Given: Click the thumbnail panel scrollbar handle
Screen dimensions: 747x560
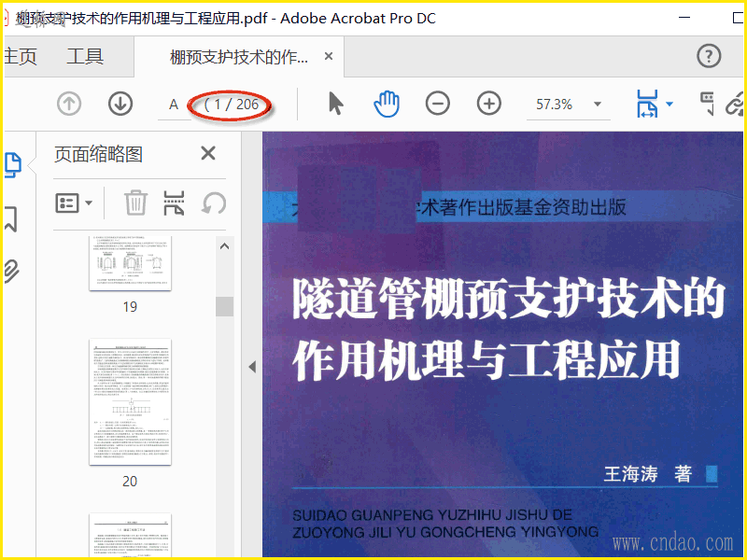Looking at the screenshot, I should (x=224, y=306).
